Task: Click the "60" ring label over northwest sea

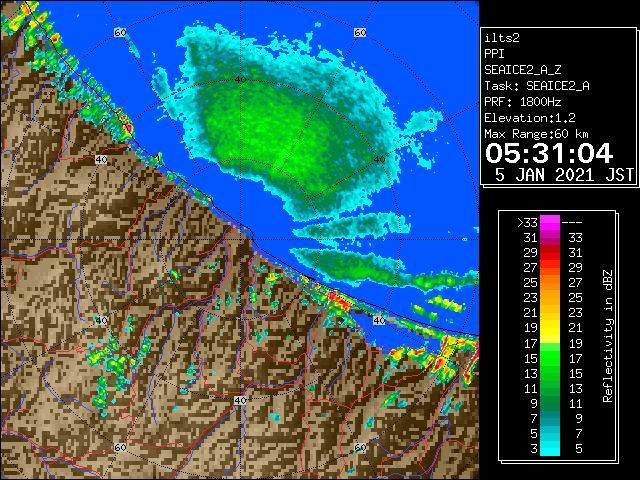Action: coord(120,32)
